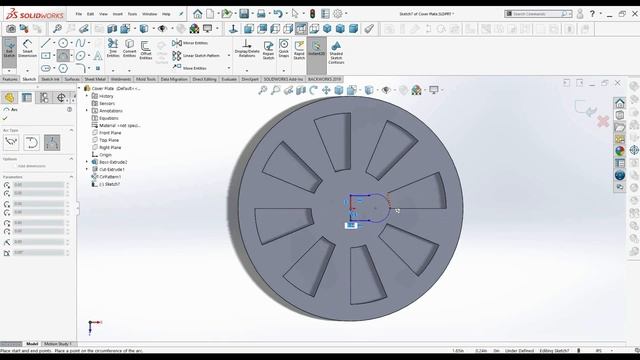
Task: Toggle the Arc tool in sketch toolbar
Action: [x=63, y=56]
